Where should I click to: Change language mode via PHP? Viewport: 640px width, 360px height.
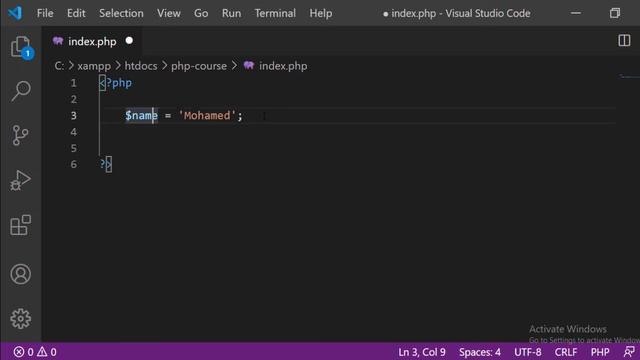600,352
